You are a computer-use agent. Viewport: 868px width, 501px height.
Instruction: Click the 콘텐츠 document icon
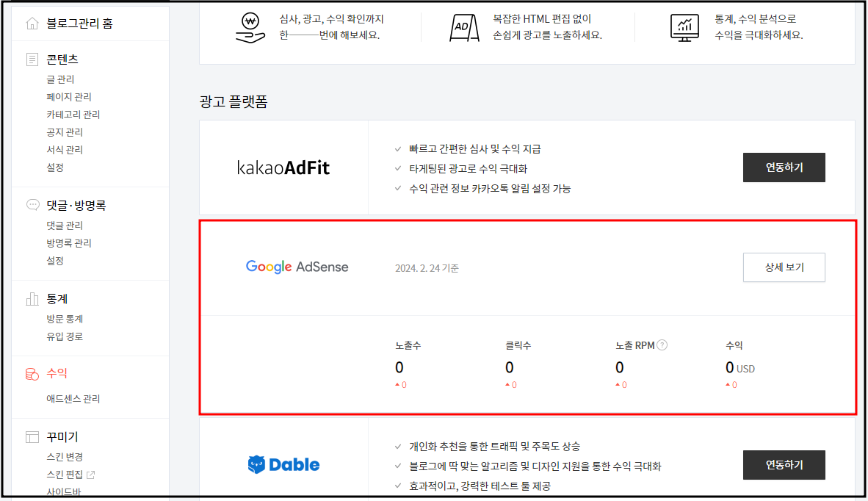(x=32, y=60)
